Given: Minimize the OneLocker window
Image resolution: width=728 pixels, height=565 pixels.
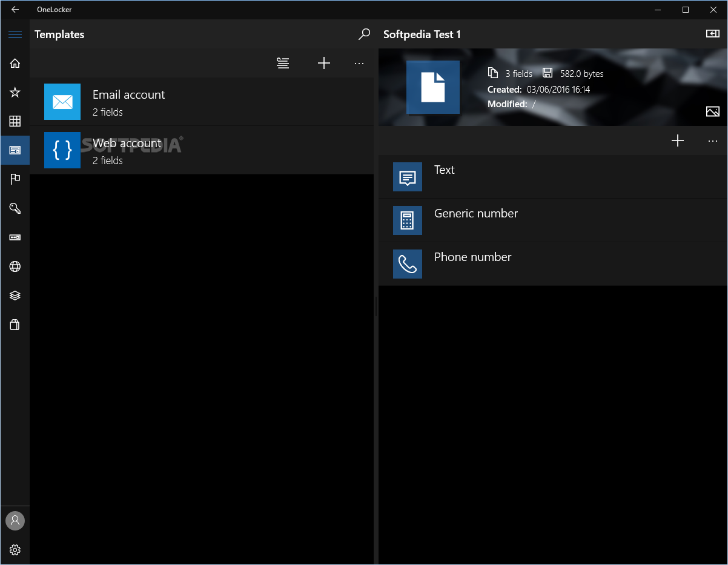Looking at the screenshot, I should [658, 10].
